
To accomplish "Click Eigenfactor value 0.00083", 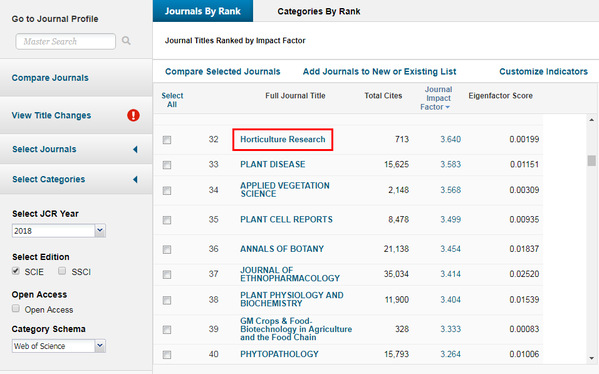I will coord(524,329).
